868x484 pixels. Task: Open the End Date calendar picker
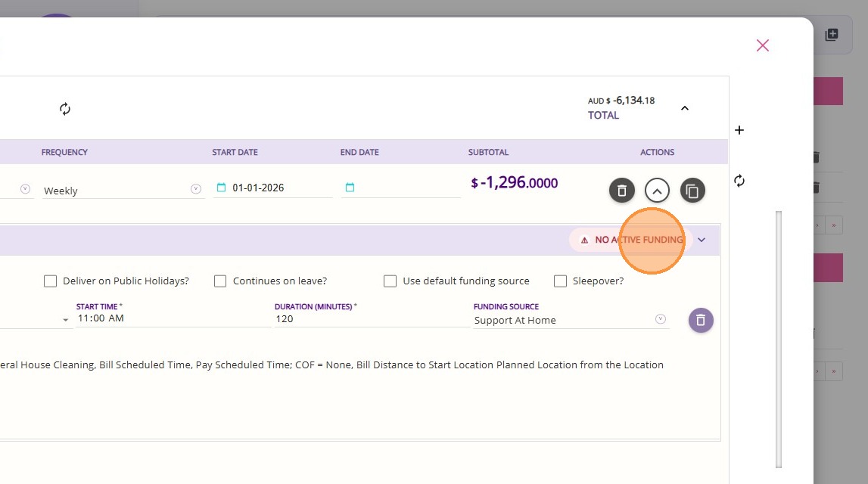[350, 188]
